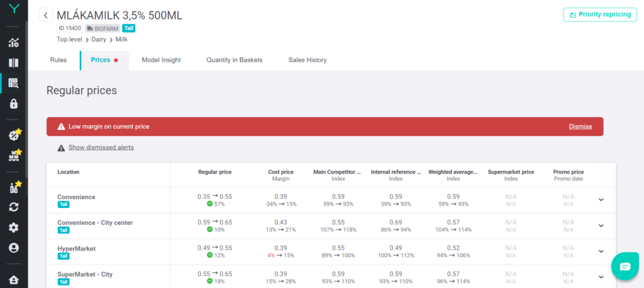This screenshot has width=644, height=288.
Task: Open the columns board sidebar icon
Action: coord(14,63)
